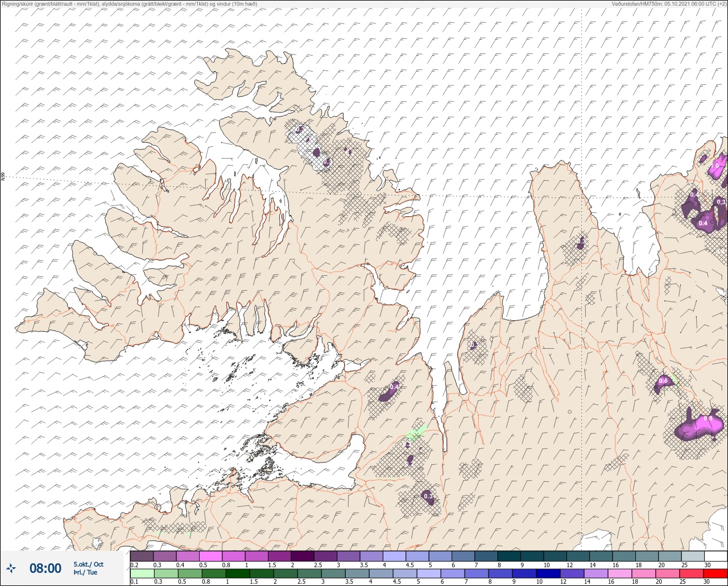Select the 08:00 forecast time display
The height and width of the screenshot is (586, 728).
(45, 568)
